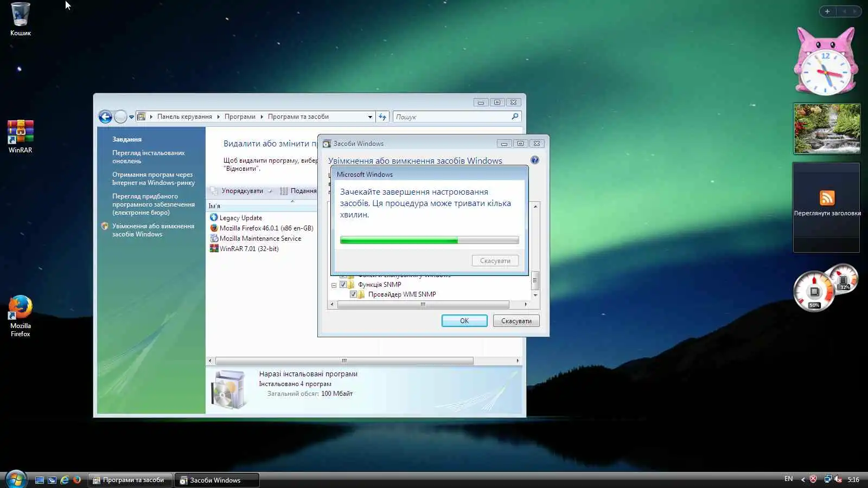Switch to Засоби Windows taskbar button
The width and height of the screenshot is (868, 488).
coord(216,480)
